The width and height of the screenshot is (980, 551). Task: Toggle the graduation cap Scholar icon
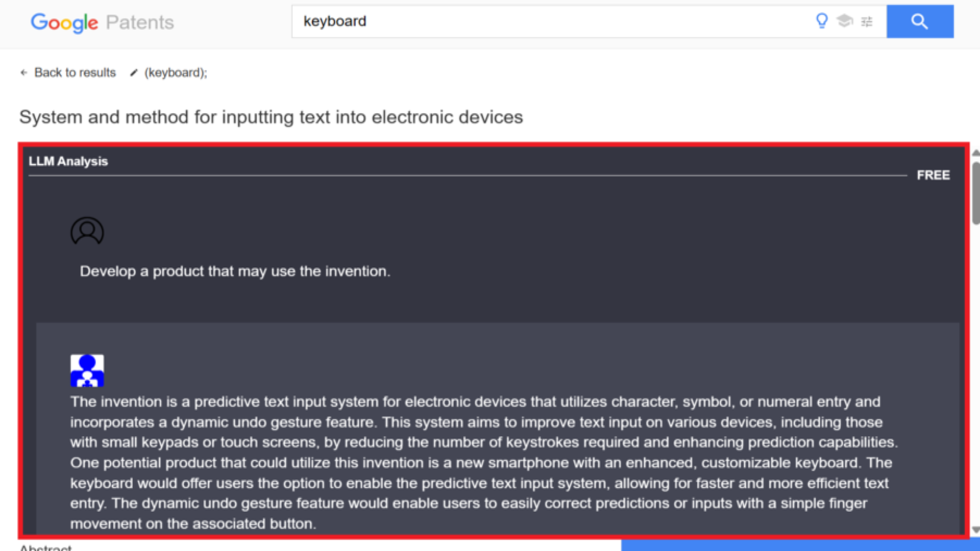point(845,21)
